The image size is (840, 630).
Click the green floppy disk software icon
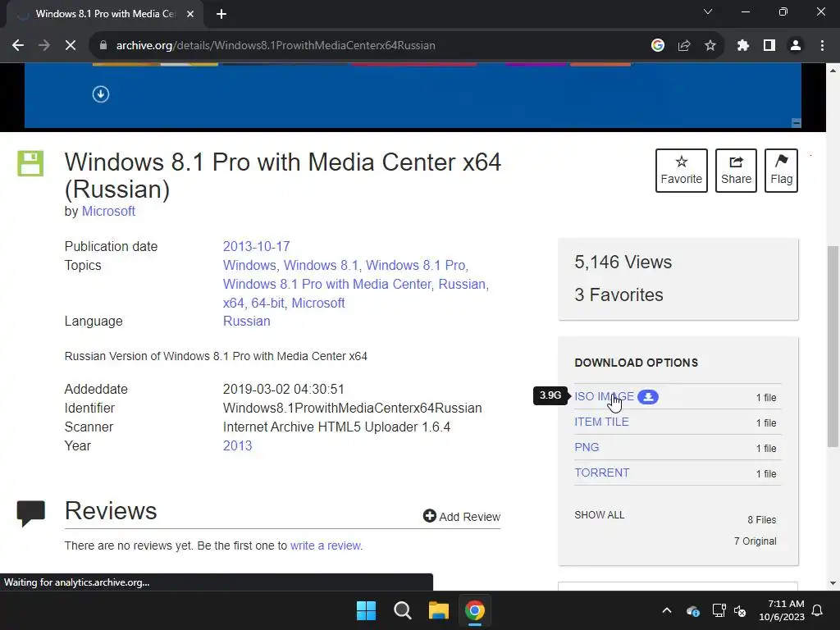[30, 163]
